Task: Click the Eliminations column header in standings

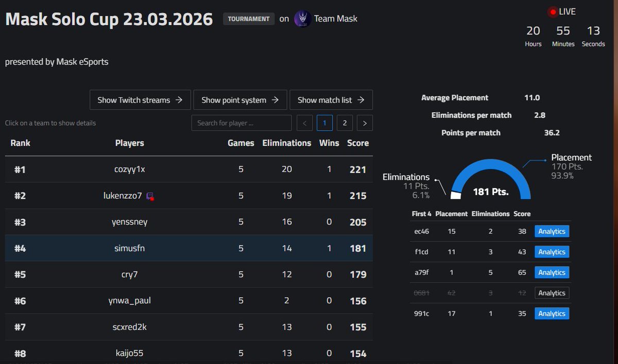Action: click(x=287, y=143)
